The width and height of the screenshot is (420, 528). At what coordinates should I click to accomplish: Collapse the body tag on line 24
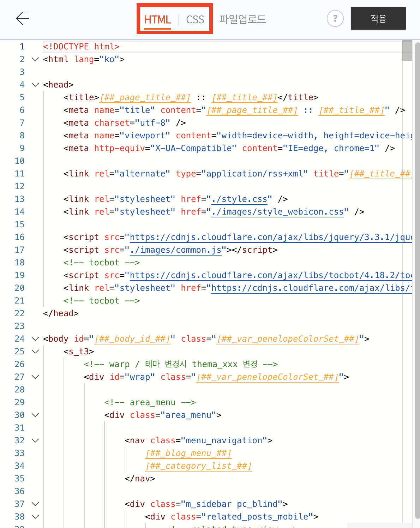(35, 339)
